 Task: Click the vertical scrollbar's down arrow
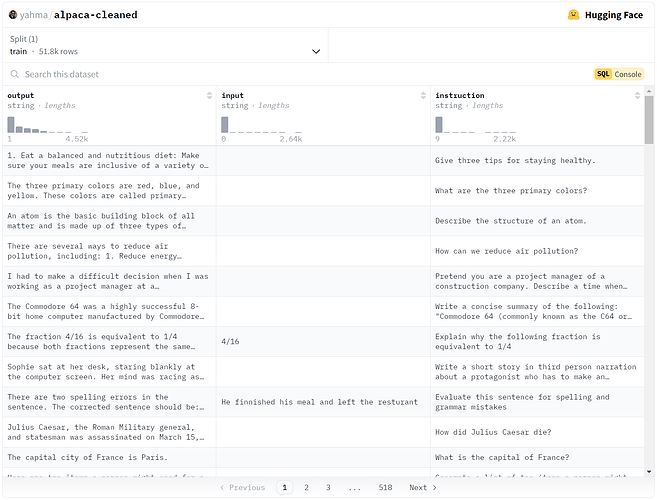pyautogui.click(x=650, y=473)
